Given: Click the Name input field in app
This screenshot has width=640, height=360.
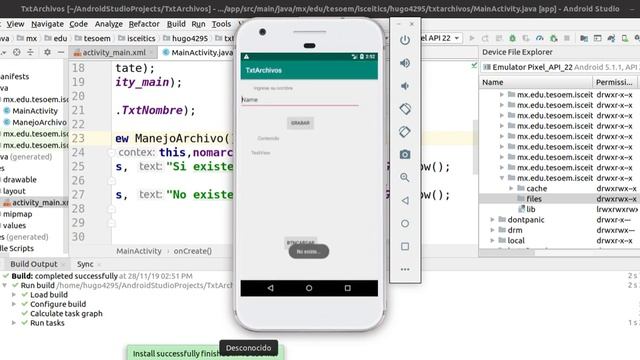Looking at the screenshot, I should click(300, 100).
